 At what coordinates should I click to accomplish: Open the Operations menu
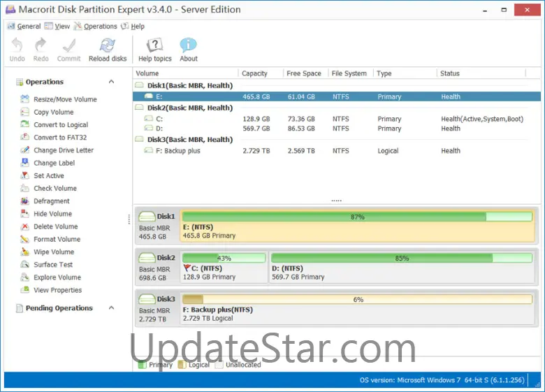click(x=96, y=26)
